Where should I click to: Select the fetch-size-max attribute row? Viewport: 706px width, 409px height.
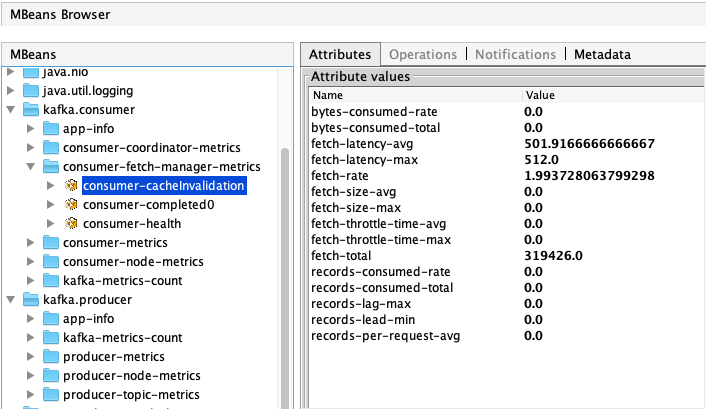coord(507,208)
